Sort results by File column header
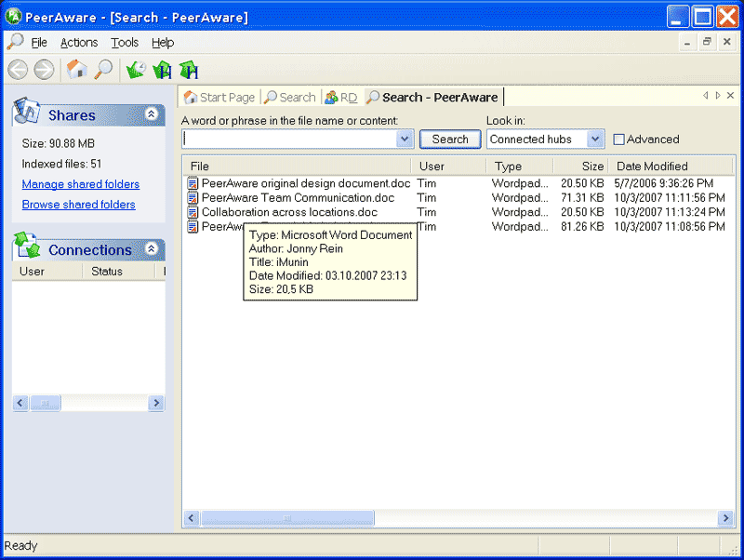The image size is (744, 560). tap(297, 167)
